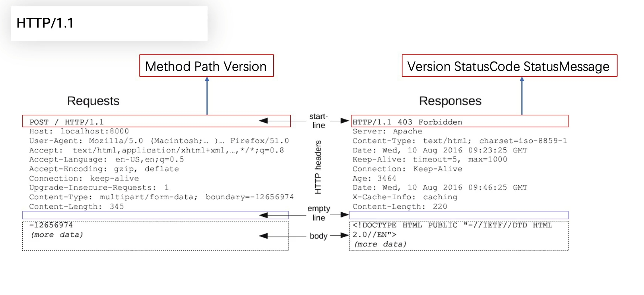
Task: Click the blue arrow above the response start-line
Action: 522,96
